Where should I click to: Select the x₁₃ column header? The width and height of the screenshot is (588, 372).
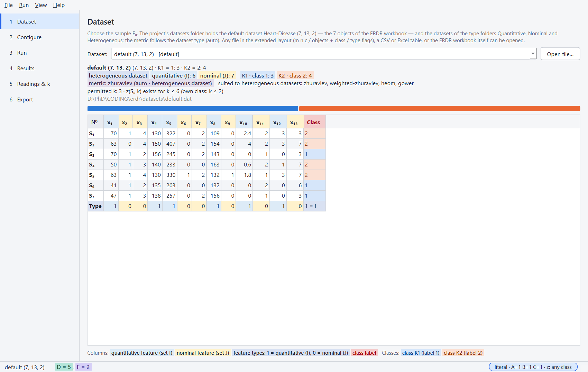click(x=295, y=122)
